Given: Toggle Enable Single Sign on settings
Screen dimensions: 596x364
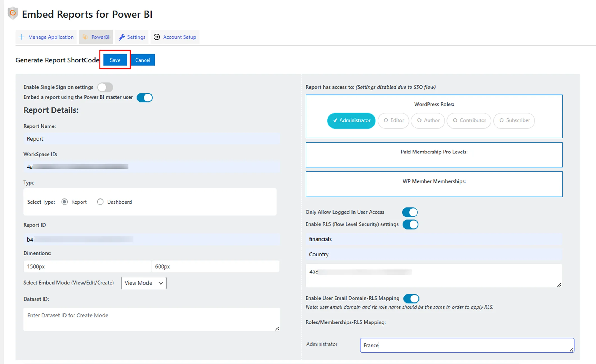Looking at the screenshot, I should point(105,87).
